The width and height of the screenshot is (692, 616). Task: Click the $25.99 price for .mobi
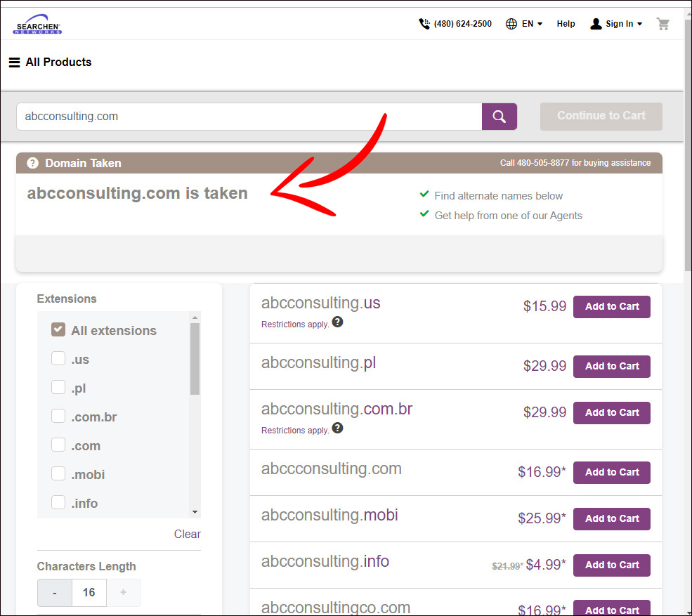(542, 518)
